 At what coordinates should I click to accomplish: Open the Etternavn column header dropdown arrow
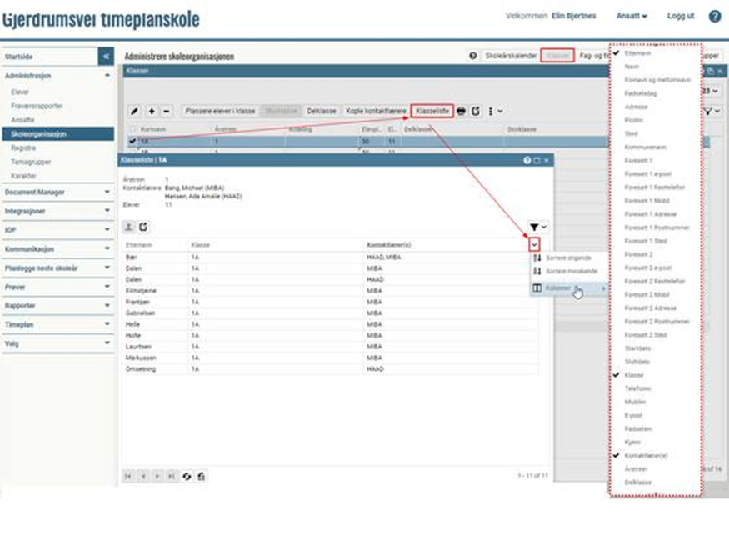tap(534, 244)
